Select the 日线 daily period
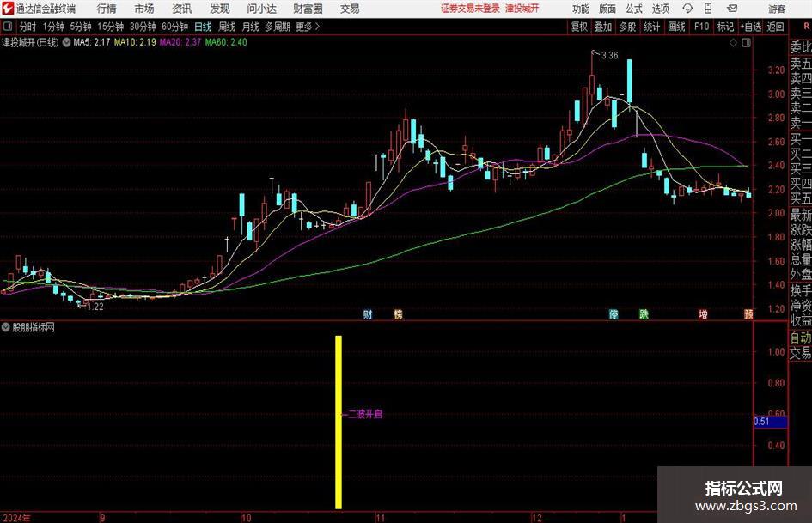The width and height of the screenshot is (812, 523). pos(203,27)
